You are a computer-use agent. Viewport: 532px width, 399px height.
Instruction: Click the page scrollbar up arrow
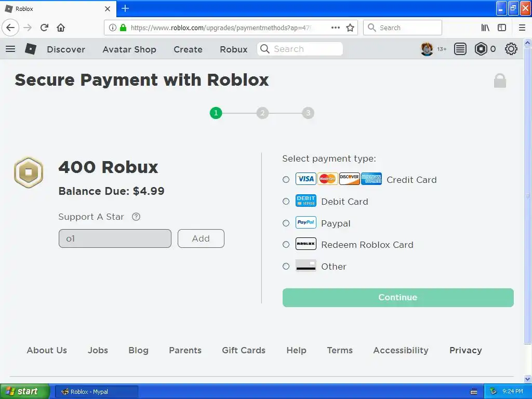pyautogui.click(x=528, y=43)
